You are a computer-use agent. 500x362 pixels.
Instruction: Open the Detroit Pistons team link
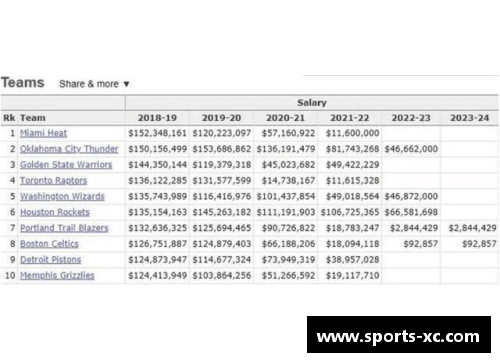tap(50, 259)
